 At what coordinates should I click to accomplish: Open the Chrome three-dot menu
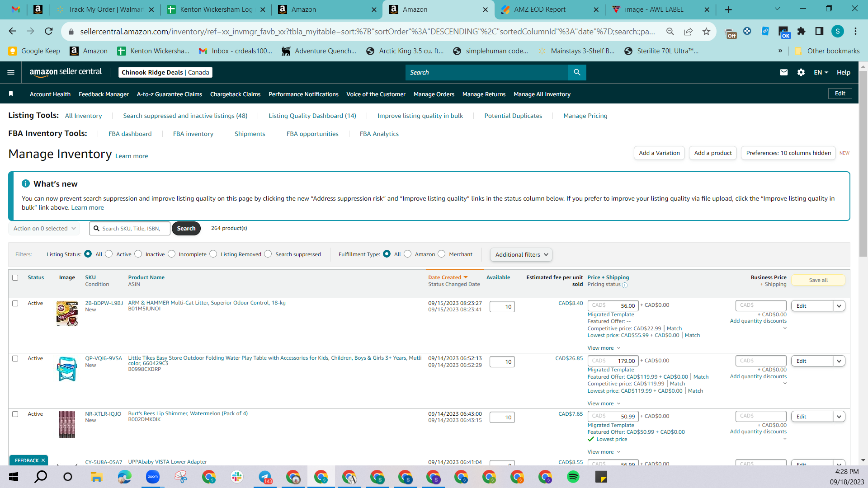coord(855,31)
